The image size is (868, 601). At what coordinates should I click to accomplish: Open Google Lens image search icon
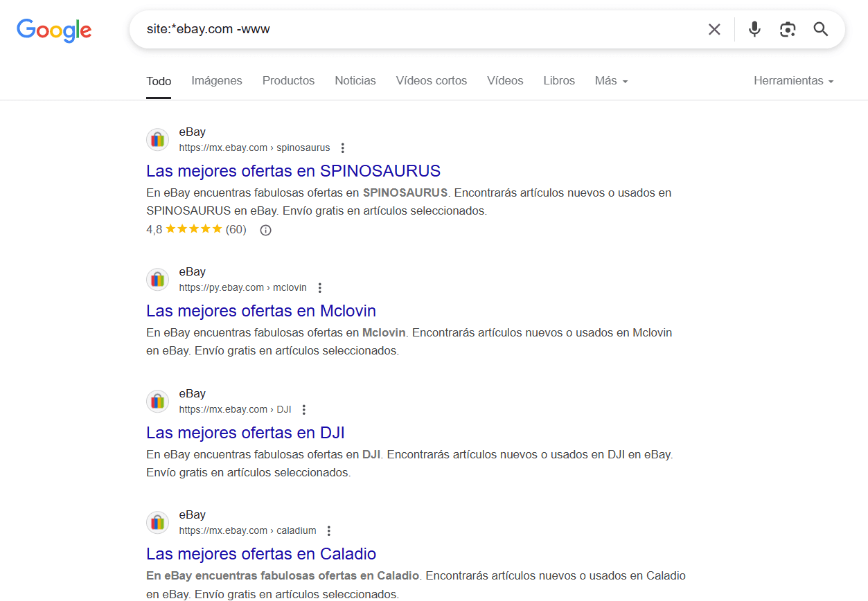click(788, 29)
